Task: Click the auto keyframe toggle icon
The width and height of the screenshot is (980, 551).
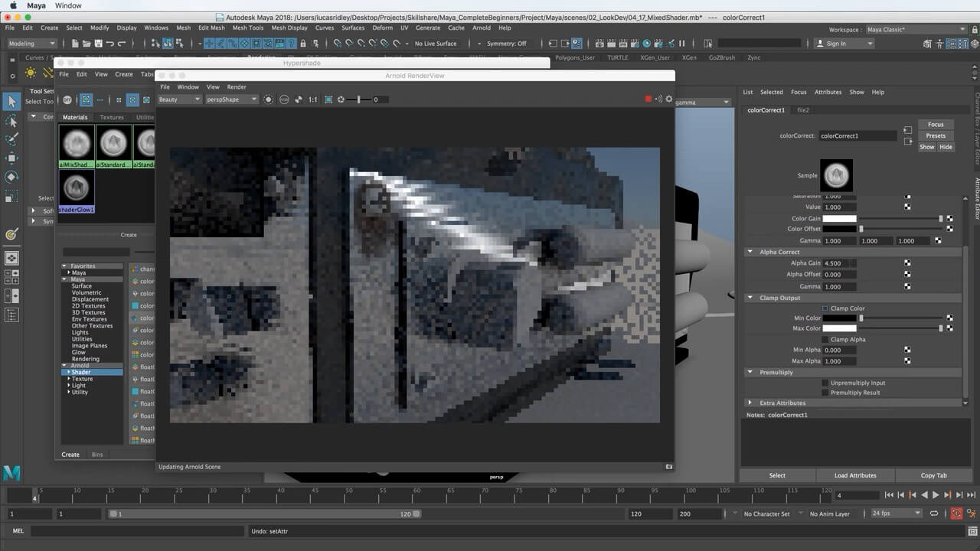Action: (956, 514)
